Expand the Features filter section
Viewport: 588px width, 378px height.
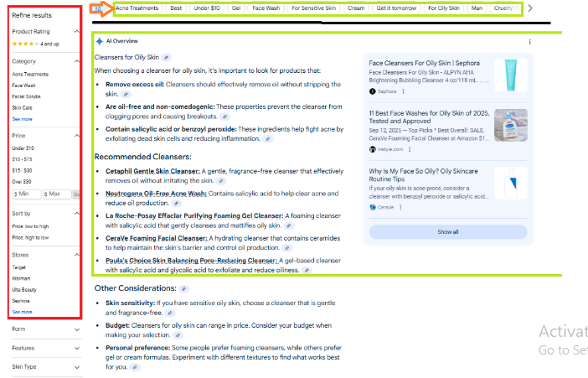tap(78, 348)
